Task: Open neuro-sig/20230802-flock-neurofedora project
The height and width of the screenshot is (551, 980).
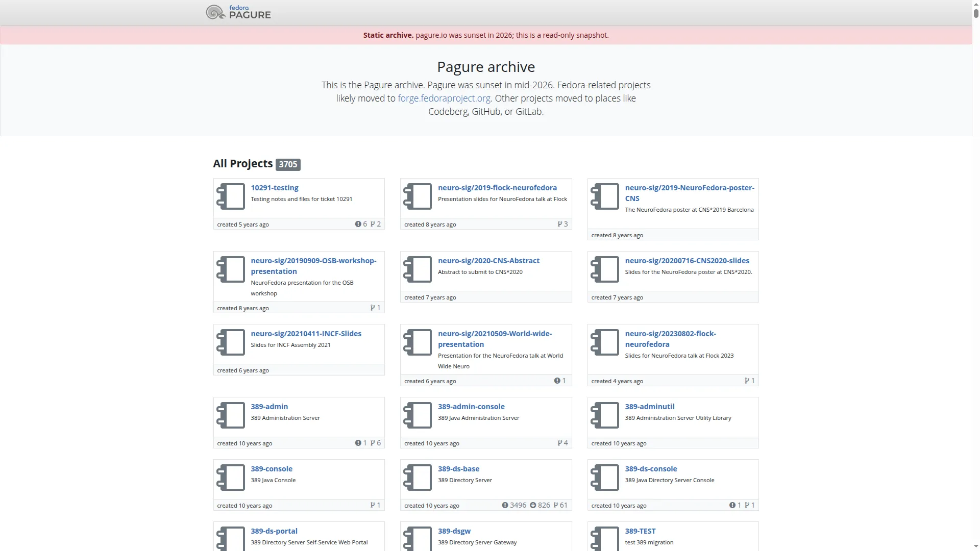Action: 670,339
